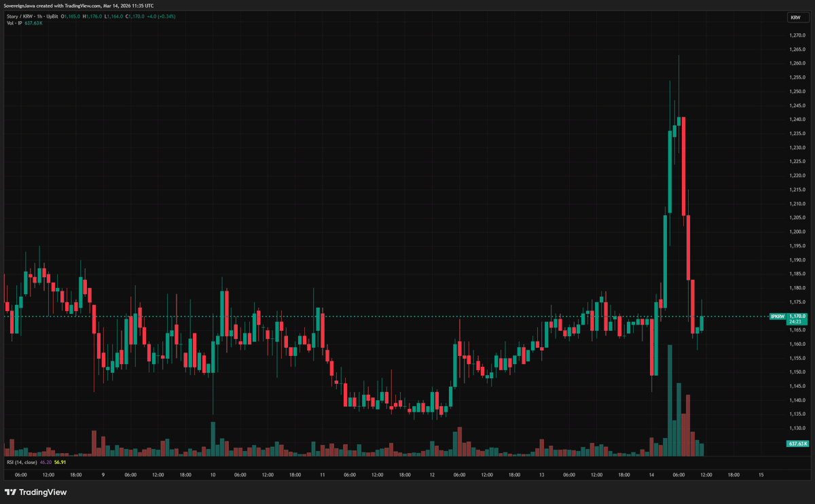This screenshot has width=815, height=504.
Task: Click the closing price C1,170.0 in header
Action: click(135, 16)
